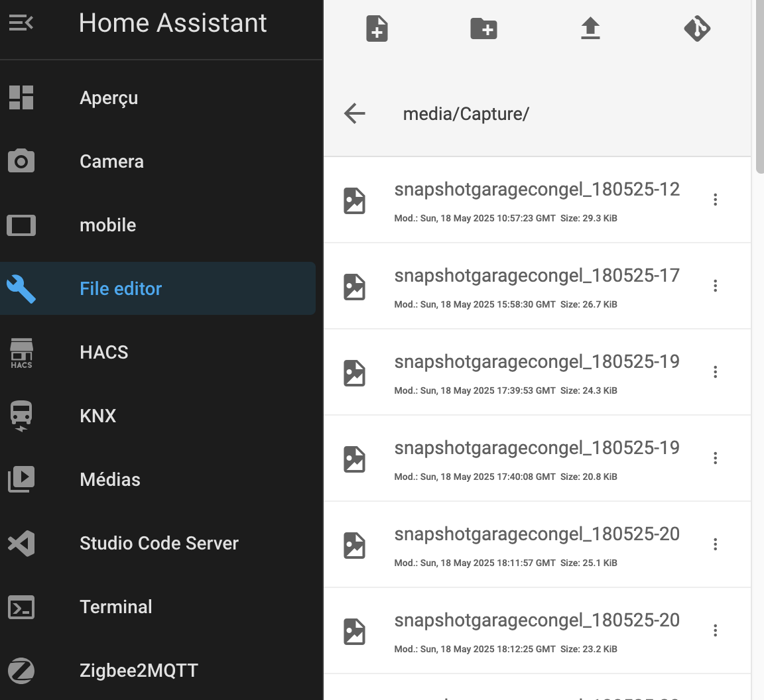Click the File editor wrench icon
The width and height of the screenshot is (764, 700).
tap(21, 289)
